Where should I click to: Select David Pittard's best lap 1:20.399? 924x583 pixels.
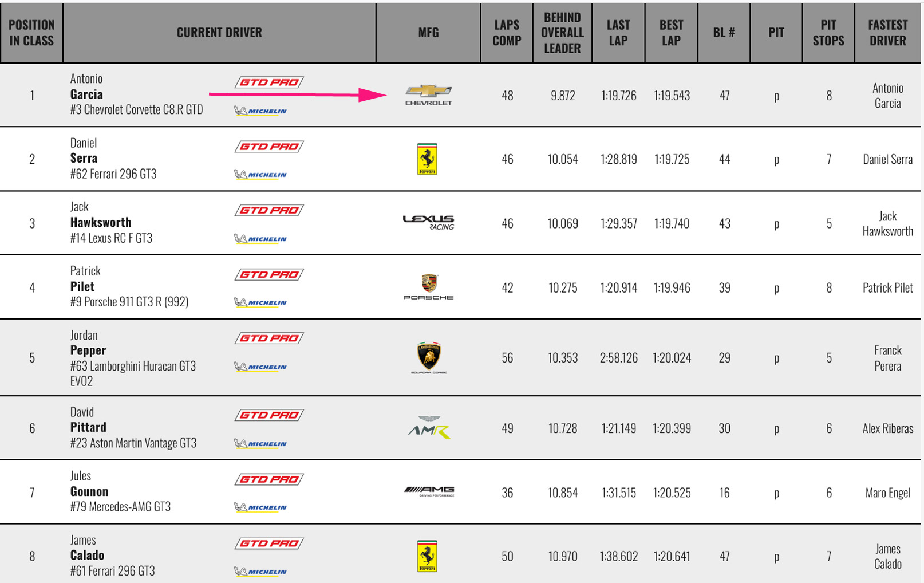coord(672,428)
